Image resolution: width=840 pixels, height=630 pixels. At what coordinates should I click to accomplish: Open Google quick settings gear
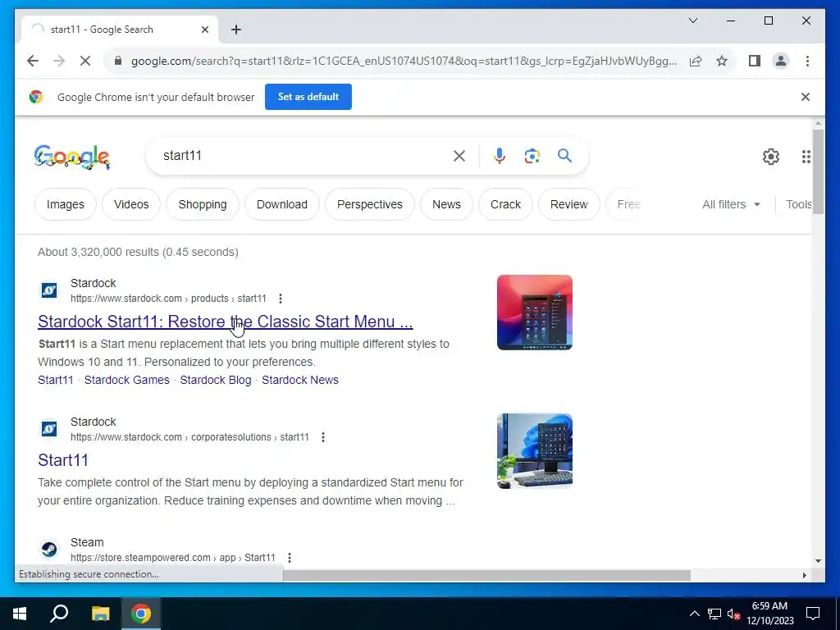771,157
